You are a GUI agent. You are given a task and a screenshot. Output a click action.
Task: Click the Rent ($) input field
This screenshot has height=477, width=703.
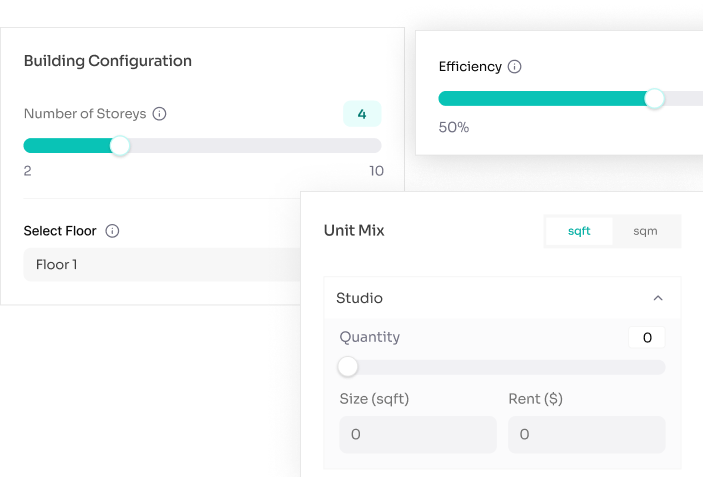click(586, 434)
